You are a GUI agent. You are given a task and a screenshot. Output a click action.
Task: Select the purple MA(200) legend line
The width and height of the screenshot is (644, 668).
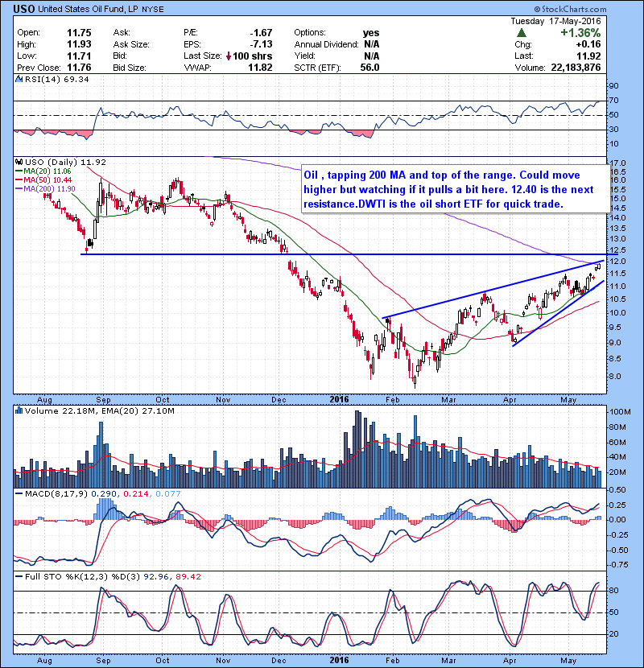click(x=19, y=189)
